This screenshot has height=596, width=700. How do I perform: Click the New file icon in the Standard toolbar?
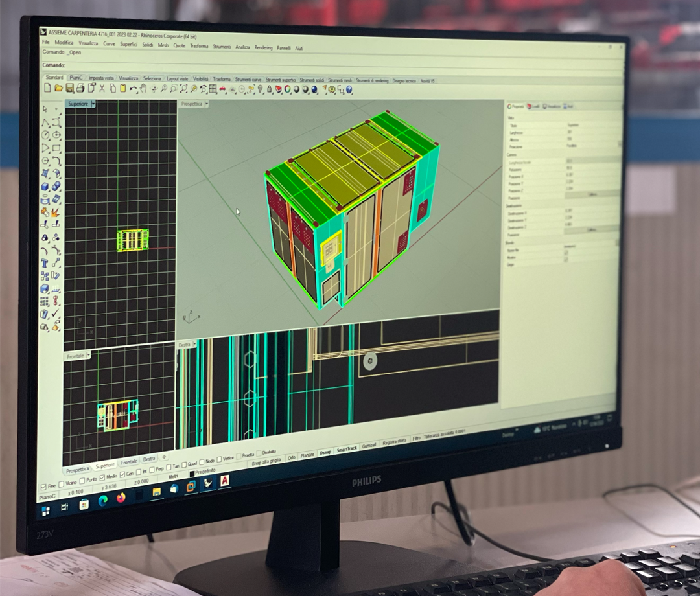[47, 87]
